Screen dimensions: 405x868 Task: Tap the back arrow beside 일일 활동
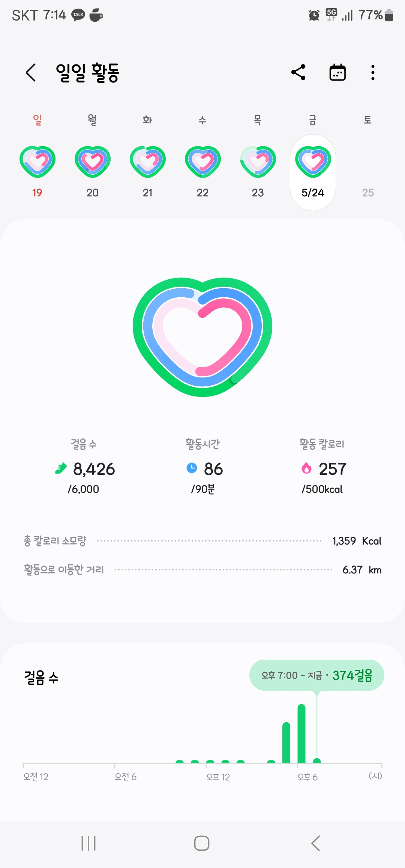(31, 72)
